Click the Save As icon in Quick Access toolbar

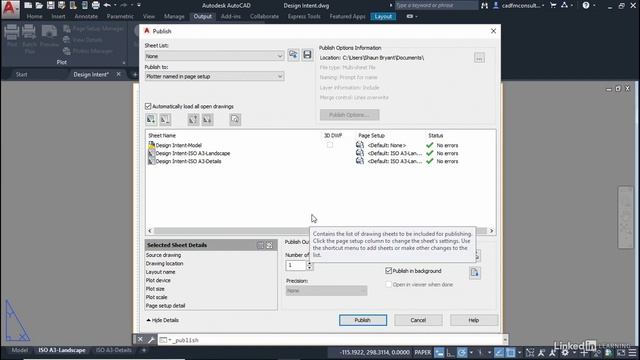tap(62, 5)
